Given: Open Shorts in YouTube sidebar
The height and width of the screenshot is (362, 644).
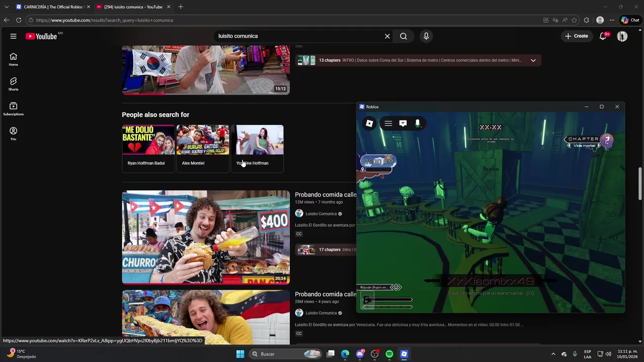Looking at the screenshot, I should click(x=14, y=84).
